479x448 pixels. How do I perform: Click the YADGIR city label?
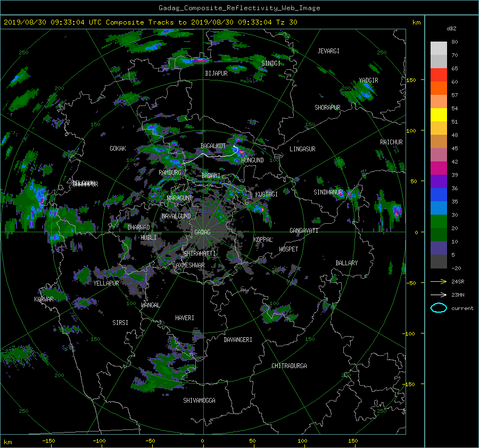(x=368, y=80)
